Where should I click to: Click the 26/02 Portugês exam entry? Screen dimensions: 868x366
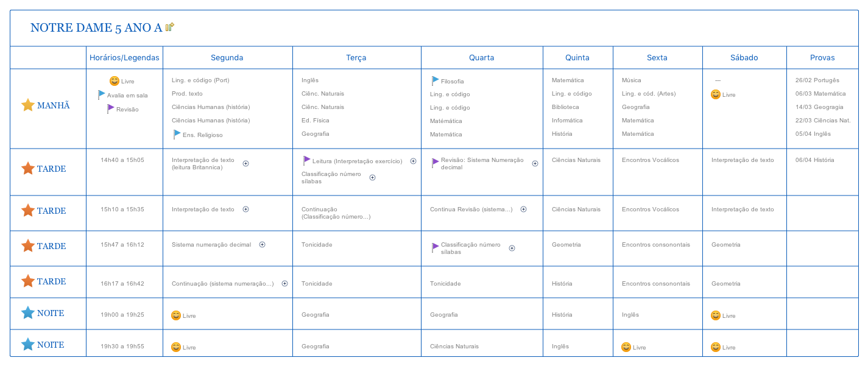pos(817,80)
